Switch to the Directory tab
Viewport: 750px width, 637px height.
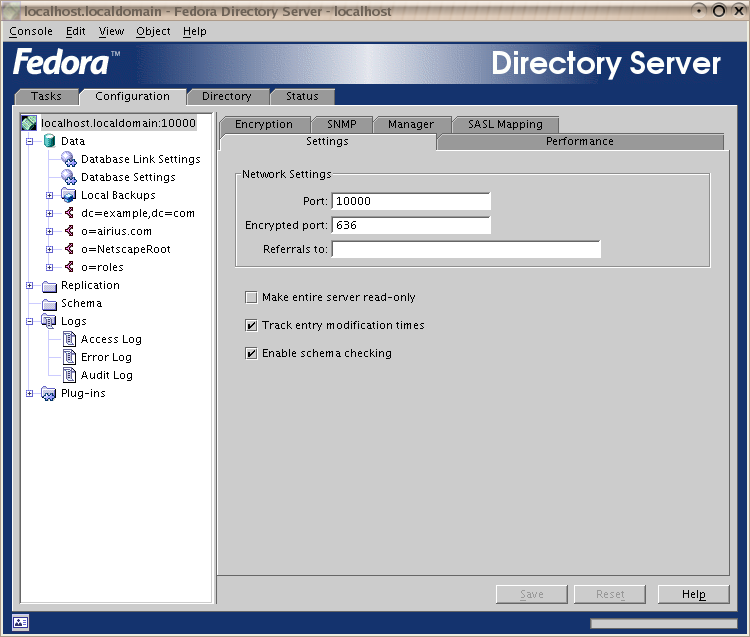click(x=227, y=97)
